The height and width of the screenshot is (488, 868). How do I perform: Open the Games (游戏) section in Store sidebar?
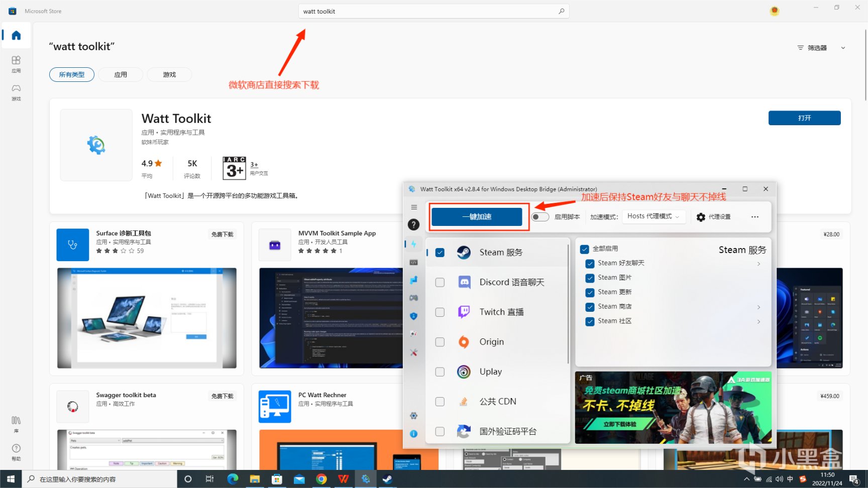pos(16,92)
